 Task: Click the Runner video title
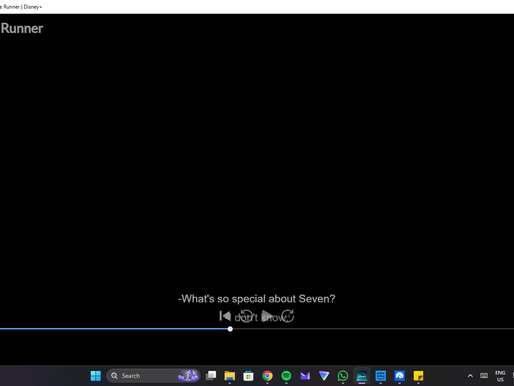coord(22,28)
